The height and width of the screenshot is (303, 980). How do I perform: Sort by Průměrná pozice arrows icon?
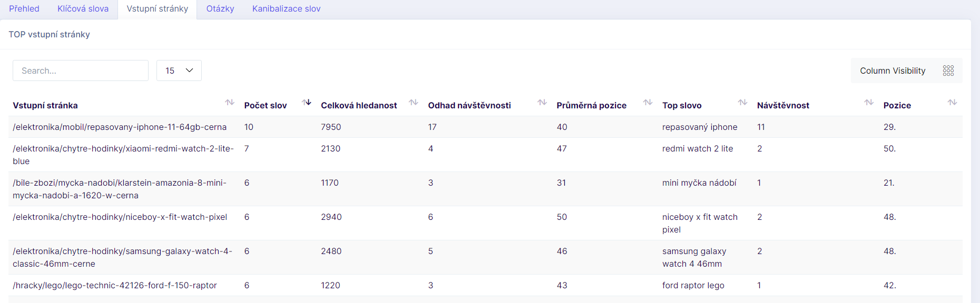click(648, 102)
